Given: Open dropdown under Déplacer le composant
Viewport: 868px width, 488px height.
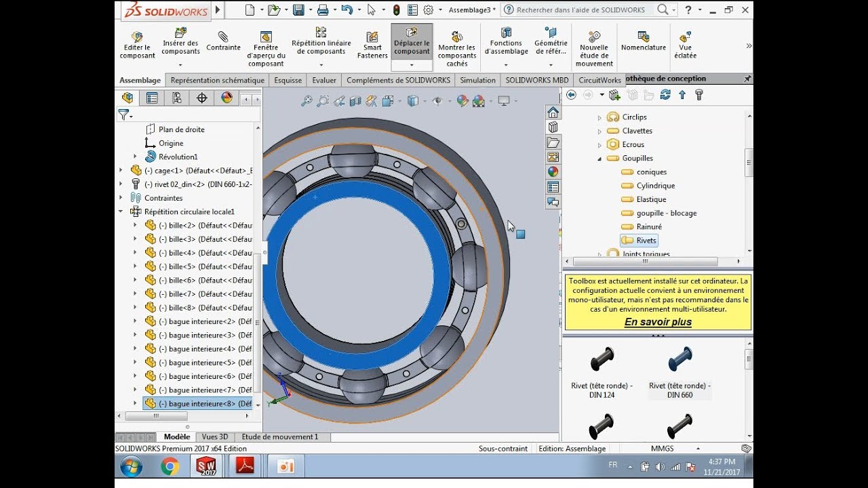Looking at the screenshot, I should tap(412, 65).
